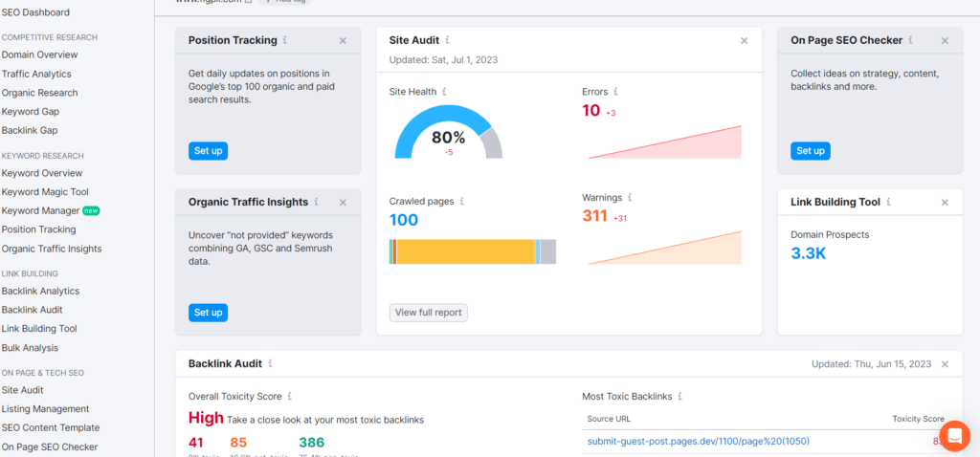980x457 pixels.
Task: Close the Backlink Audit widget
Action: (945, 364)
